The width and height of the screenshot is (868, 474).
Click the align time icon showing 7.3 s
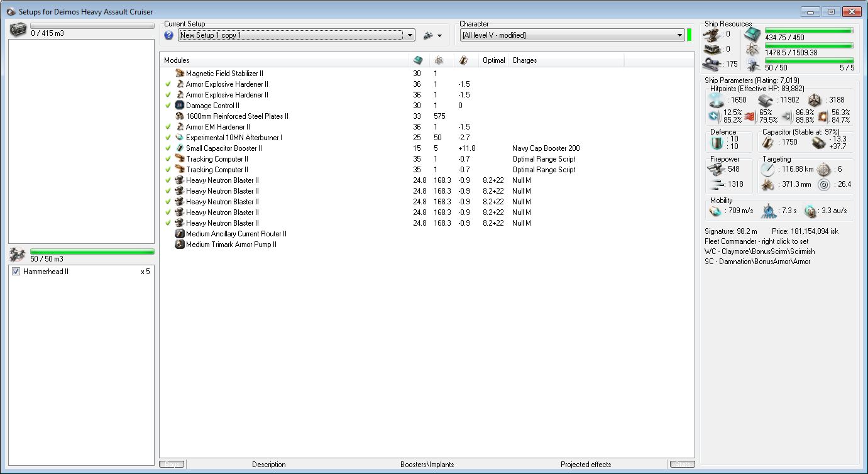coord(770,211)
